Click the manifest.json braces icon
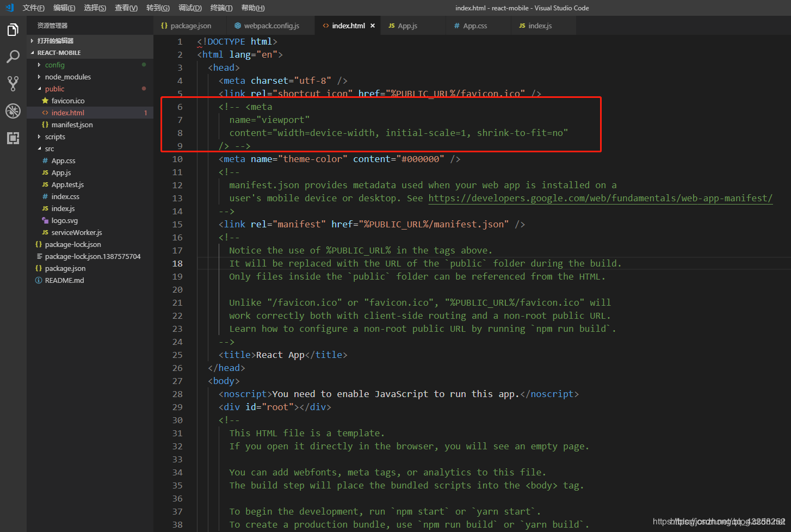 [x=45, y=125]
